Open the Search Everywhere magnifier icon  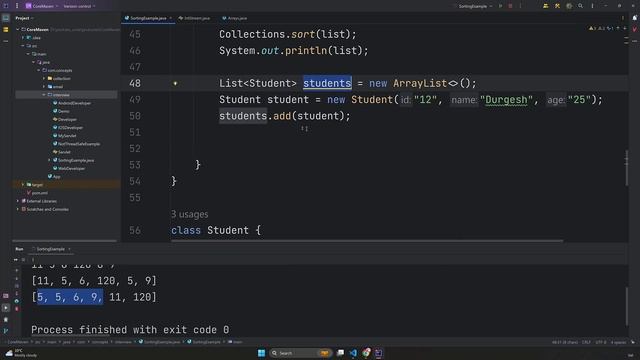tap(580, 6)
